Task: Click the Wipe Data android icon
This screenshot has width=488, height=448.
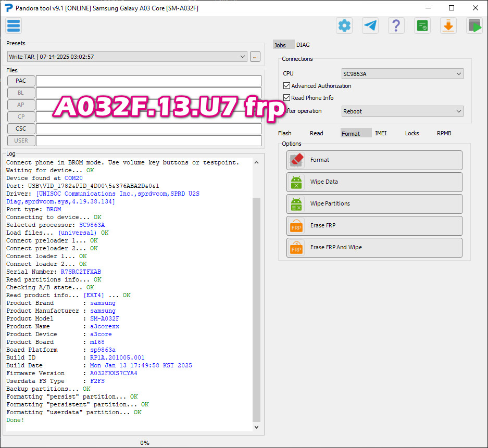Action: click(x=296, y=182)
